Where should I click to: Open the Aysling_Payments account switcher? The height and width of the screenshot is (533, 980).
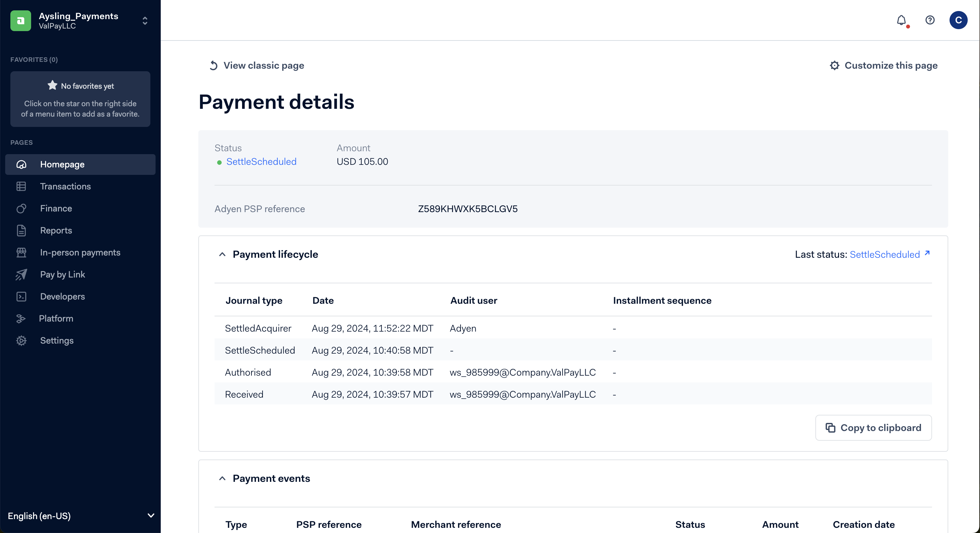(145, 20)
